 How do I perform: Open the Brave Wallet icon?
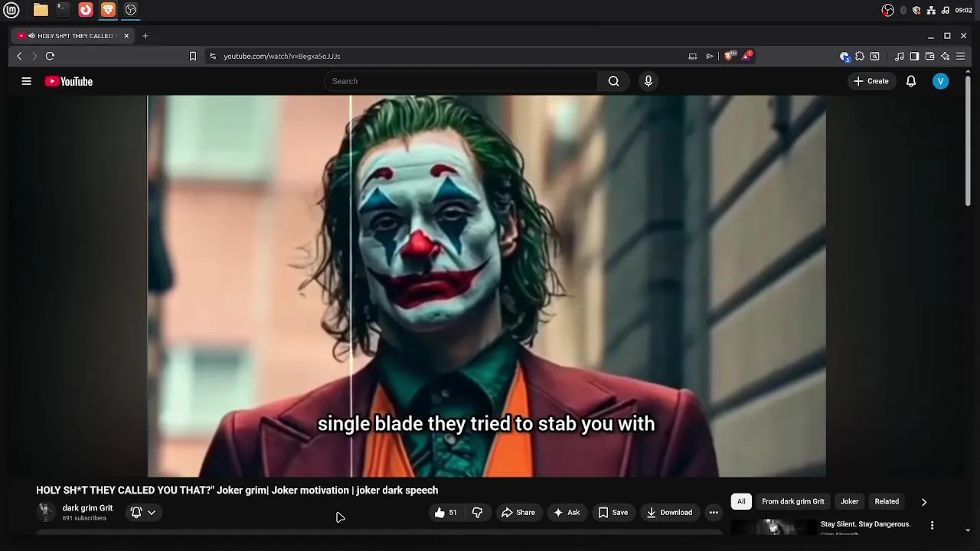[929, 56]
